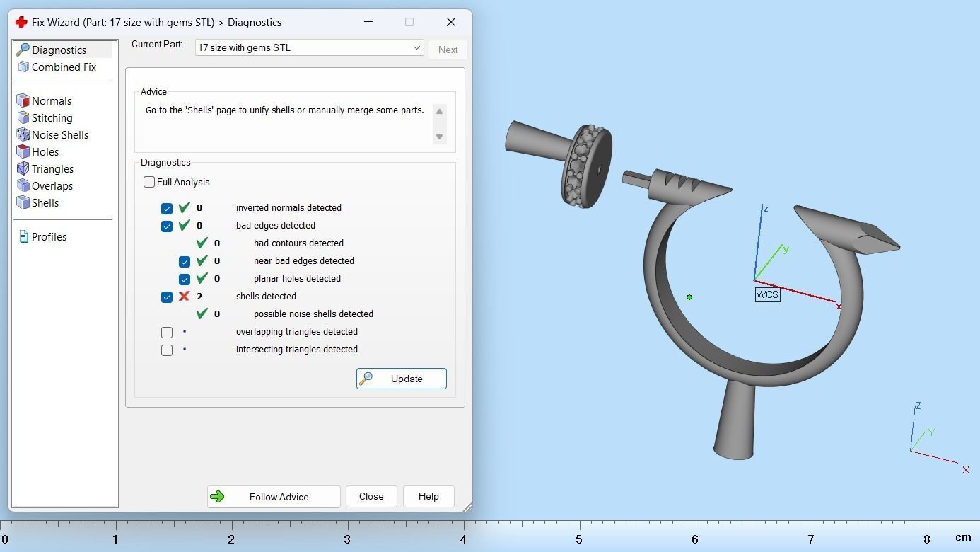Minimize the Fix Wizard dialog

click(368, 22)
